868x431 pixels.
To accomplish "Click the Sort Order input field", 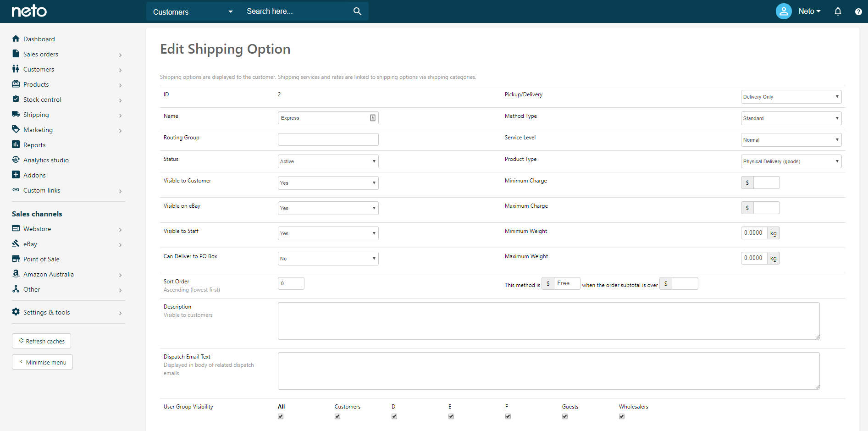I will (x=291, y=283).
